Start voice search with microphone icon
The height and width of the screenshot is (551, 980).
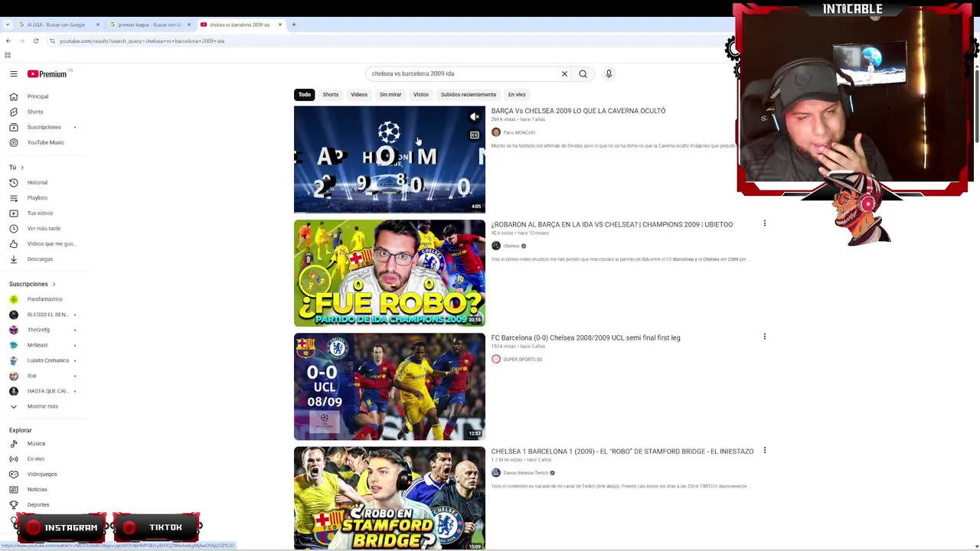[x=609, y=74]
